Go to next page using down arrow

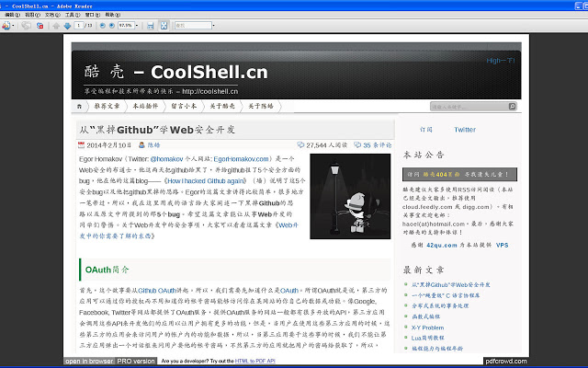pos(67,26)
